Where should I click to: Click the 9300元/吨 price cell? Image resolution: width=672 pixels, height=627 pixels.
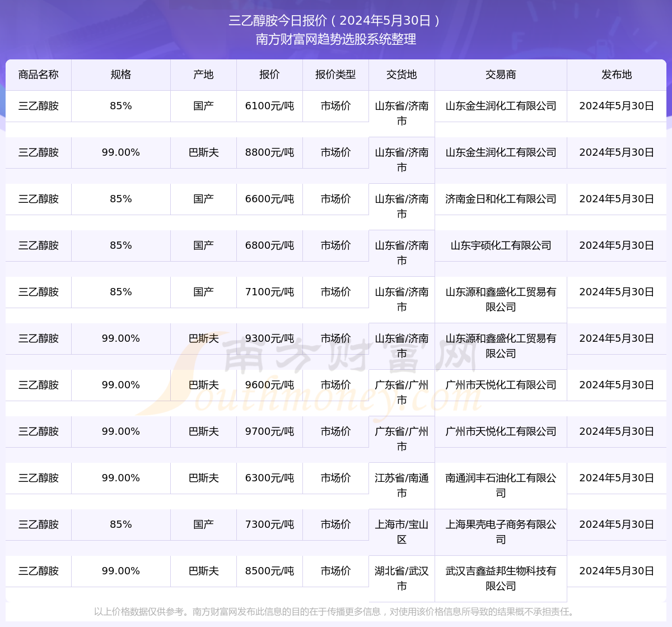click(269, 338)
